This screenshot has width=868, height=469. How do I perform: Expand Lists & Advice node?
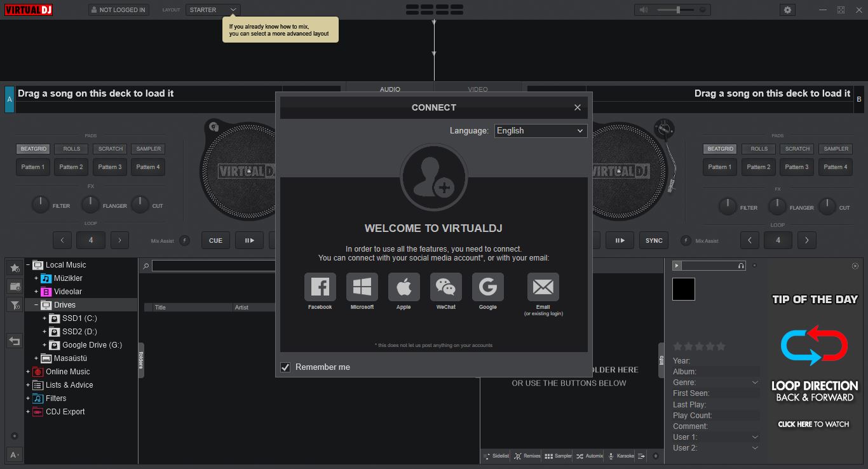click(x=28, y=385)
